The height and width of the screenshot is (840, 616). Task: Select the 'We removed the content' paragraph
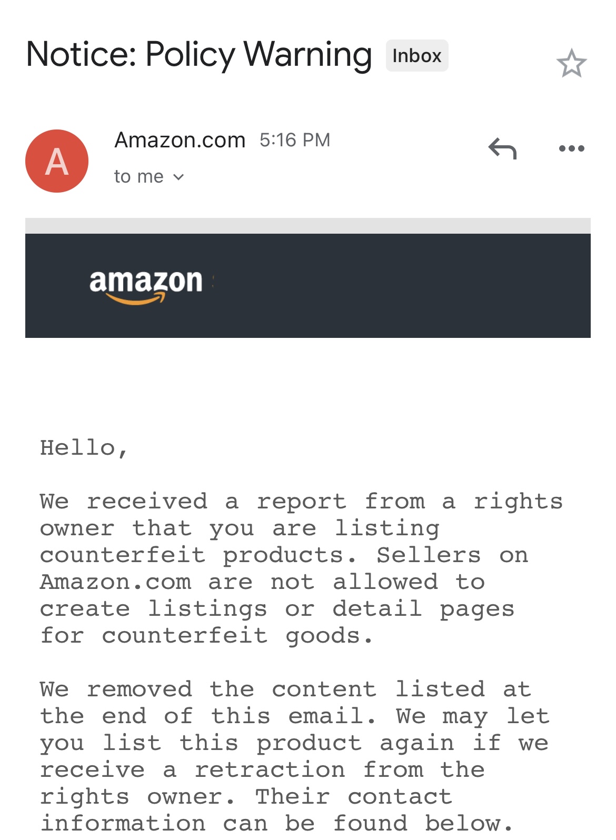coord(295,757)
